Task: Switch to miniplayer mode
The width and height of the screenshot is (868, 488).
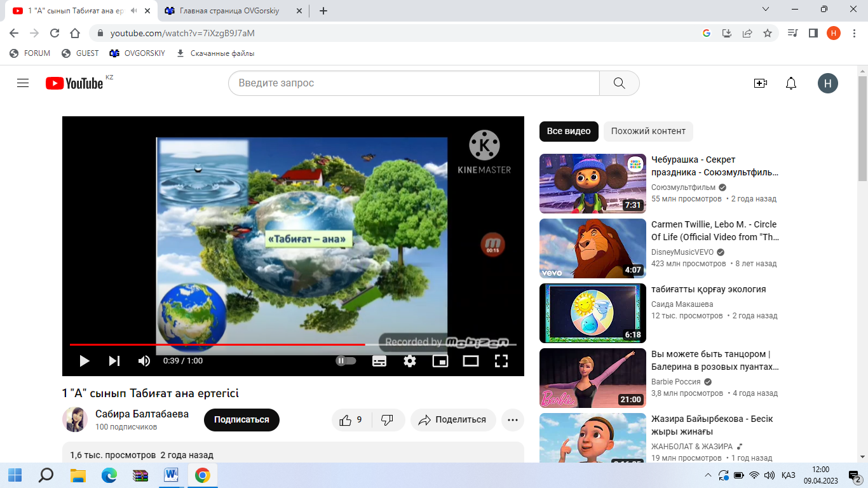Action: point(440,361)
